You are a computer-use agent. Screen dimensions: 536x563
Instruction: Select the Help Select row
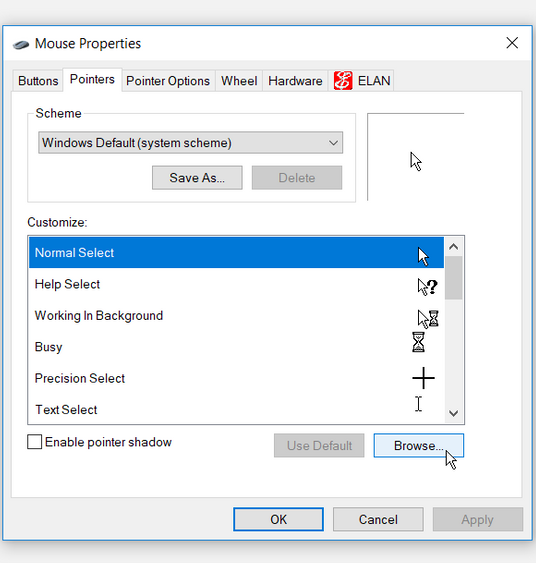[x=236, y=284]
